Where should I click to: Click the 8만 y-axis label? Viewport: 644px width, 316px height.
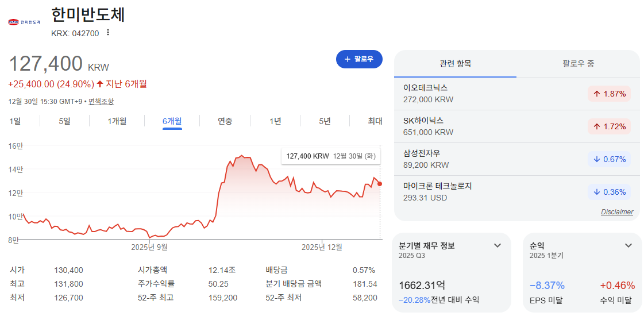(13, 240)
